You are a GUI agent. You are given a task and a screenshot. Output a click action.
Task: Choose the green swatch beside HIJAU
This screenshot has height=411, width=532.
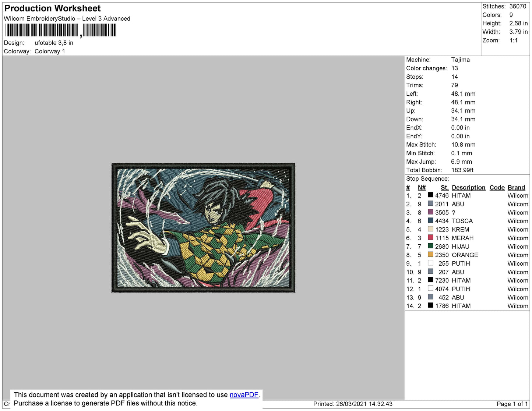pos(430,246)
